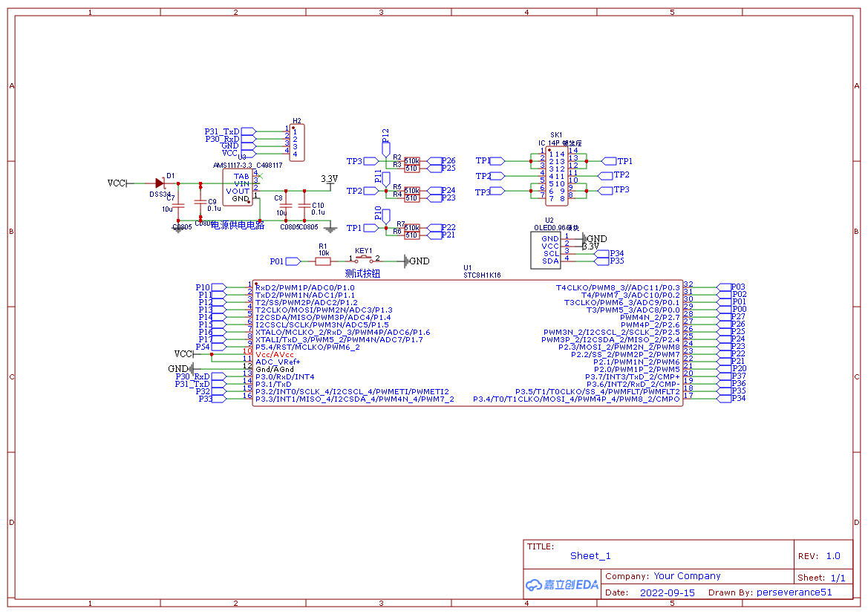The image size is (868, 614).
Task: Select the date 2022-09-15
Action: (667, 592)
